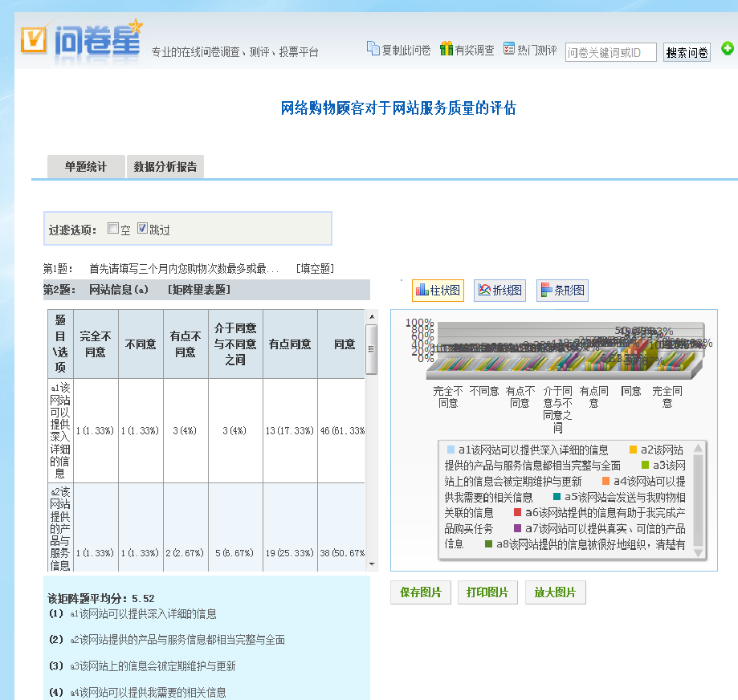Click the 放大图片 button
Viewport: 738px width, 700px height.
556,592
